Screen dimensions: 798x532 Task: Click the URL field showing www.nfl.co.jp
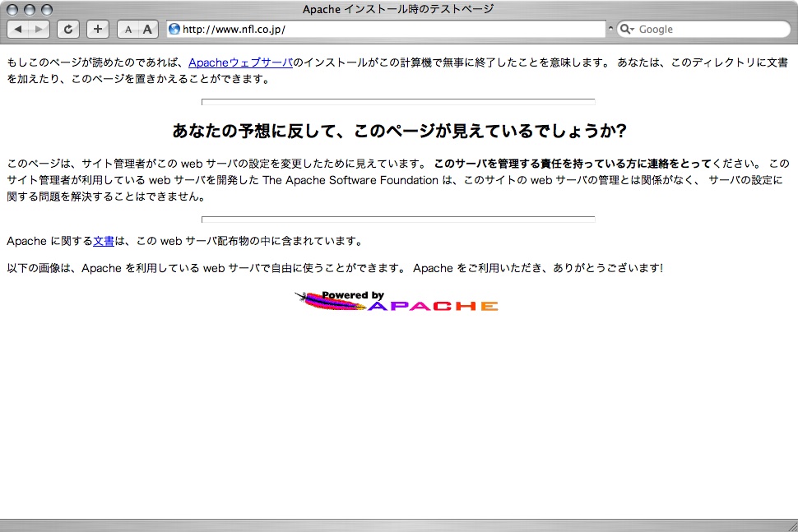[x=387, y=30]
